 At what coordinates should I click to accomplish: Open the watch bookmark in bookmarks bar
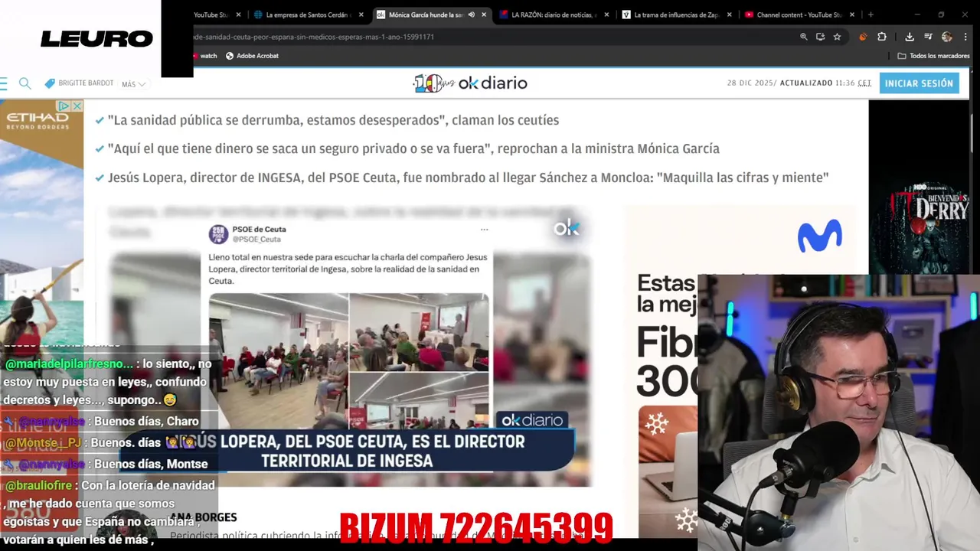click(204, 56)
